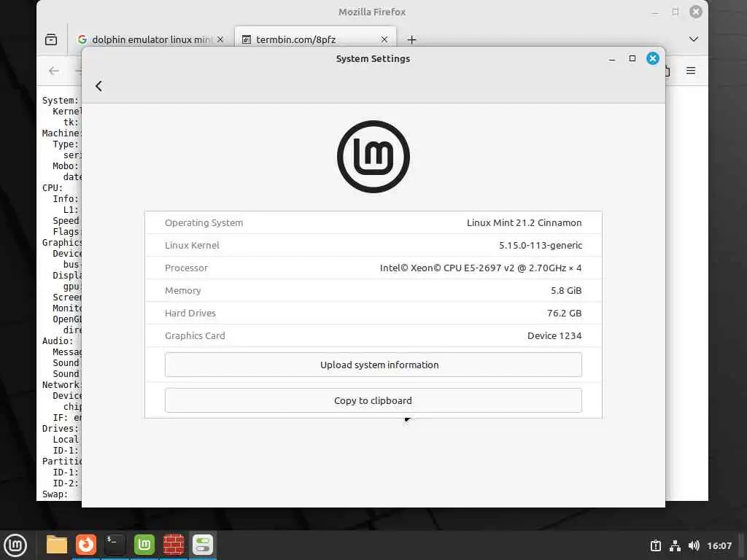Click the "Drives:" line in Firefox page

point(61,429)
